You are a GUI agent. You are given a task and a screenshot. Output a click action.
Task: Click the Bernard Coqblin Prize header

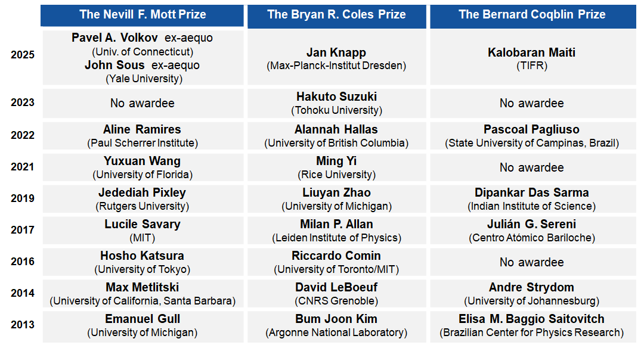531,15
